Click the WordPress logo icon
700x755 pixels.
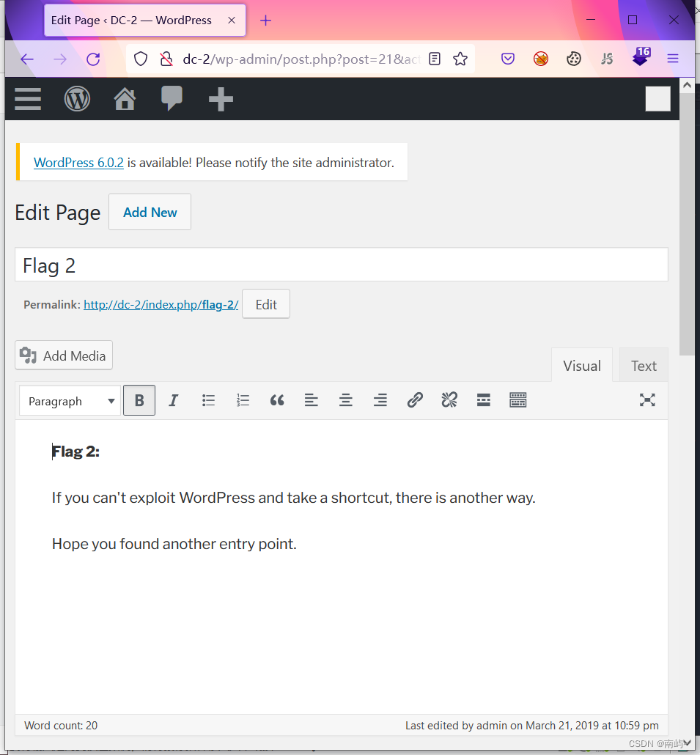click(77, 99)
